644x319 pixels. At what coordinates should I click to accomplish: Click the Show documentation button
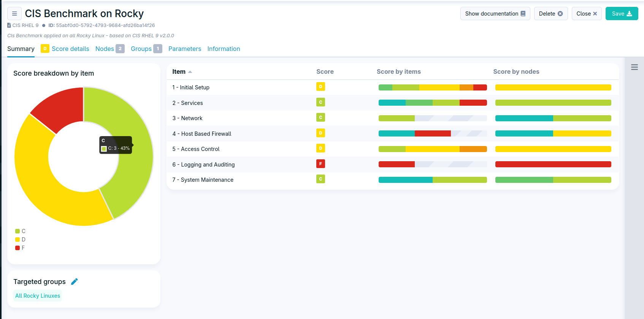pyautogui.click(x=495, y=14)
